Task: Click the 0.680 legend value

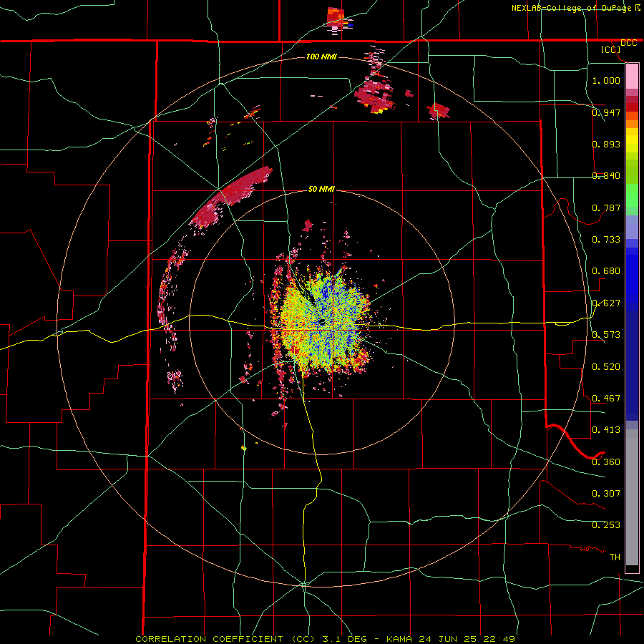Action: click(606, 271)
